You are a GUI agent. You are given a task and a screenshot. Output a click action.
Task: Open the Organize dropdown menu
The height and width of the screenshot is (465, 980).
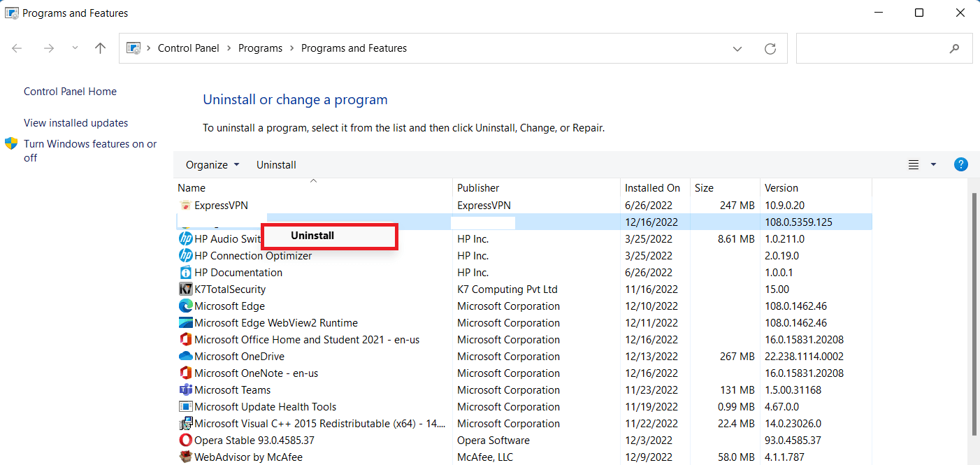coord(212,165)
